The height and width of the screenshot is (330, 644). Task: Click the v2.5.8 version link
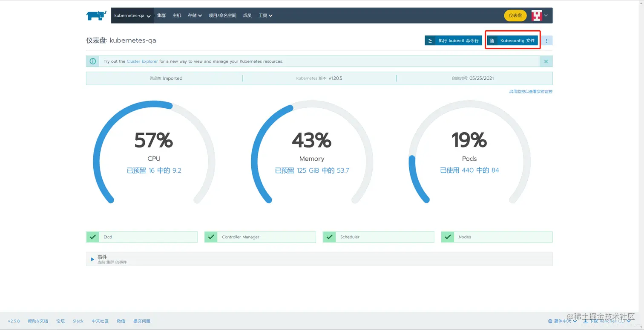pyautogui.click(x=14, y=321)
